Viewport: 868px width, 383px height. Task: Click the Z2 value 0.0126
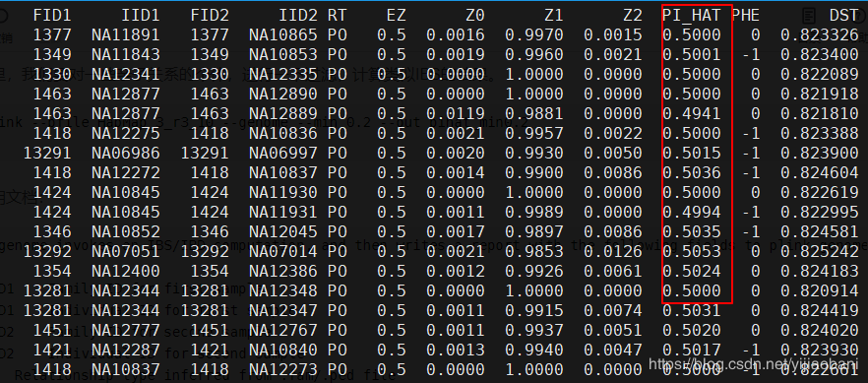tap(613, 251)
